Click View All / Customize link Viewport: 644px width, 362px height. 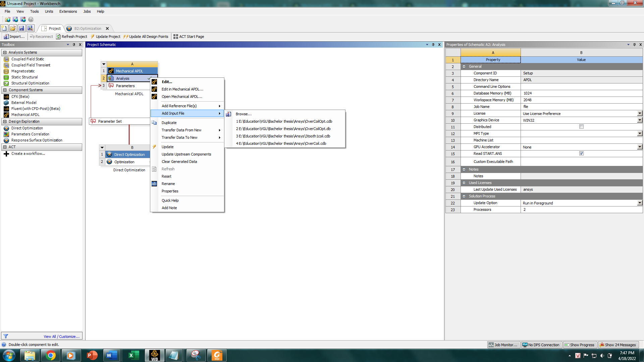click(x=62, y=337)
